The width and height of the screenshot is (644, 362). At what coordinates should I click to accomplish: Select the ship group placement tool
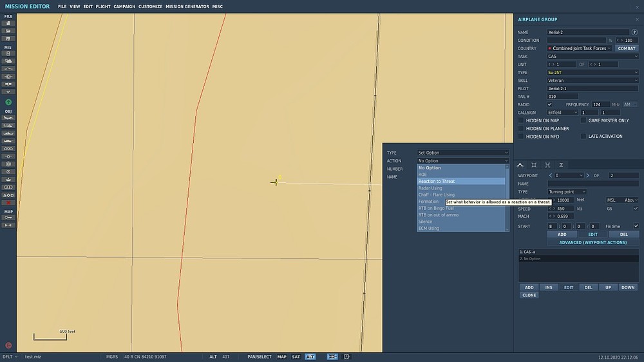[x=8, y=133]
